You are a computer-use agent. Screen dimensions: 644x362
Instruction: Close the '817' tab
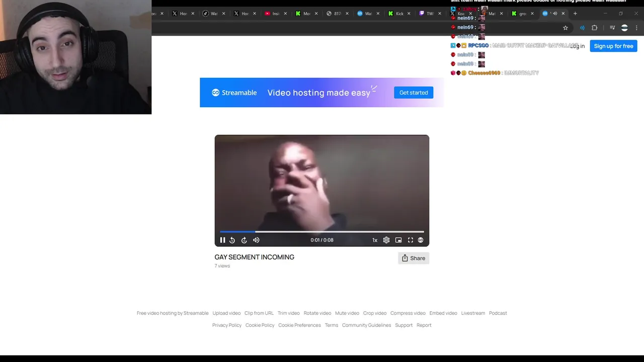pyautogui.click(x=347, y=14)
